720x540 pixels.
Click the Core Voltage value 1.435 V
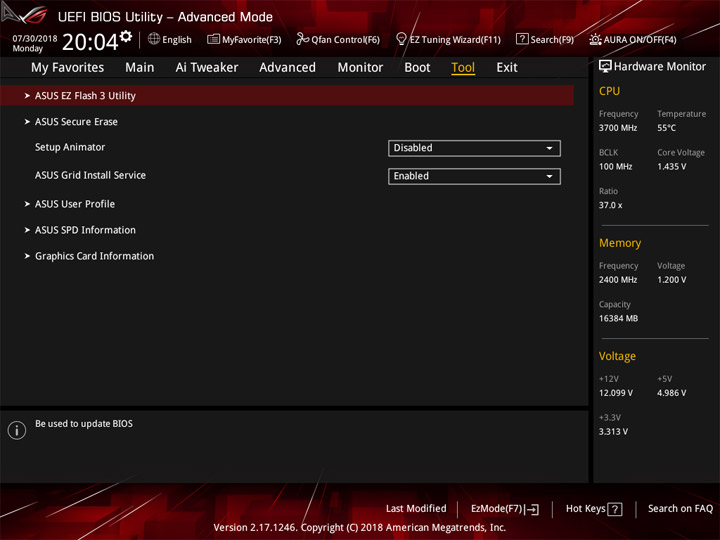click(672, 166)
